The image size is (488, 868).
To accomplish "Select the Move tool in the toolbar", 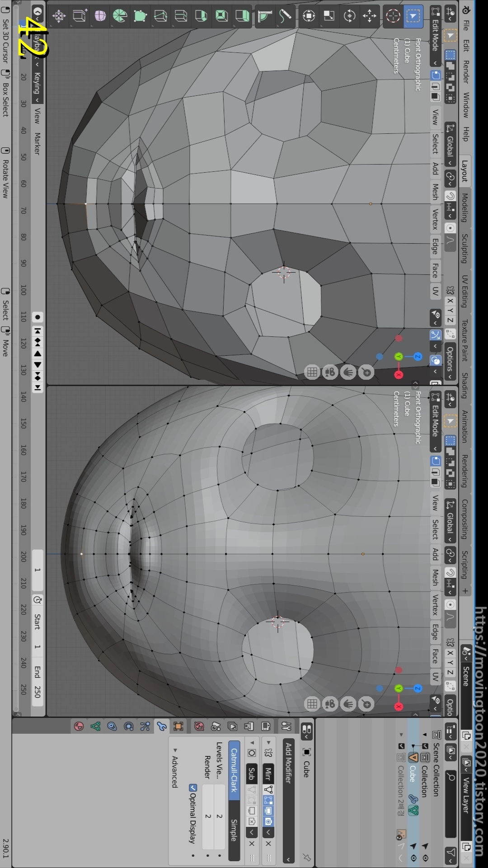I will click(x=369, y=16).
